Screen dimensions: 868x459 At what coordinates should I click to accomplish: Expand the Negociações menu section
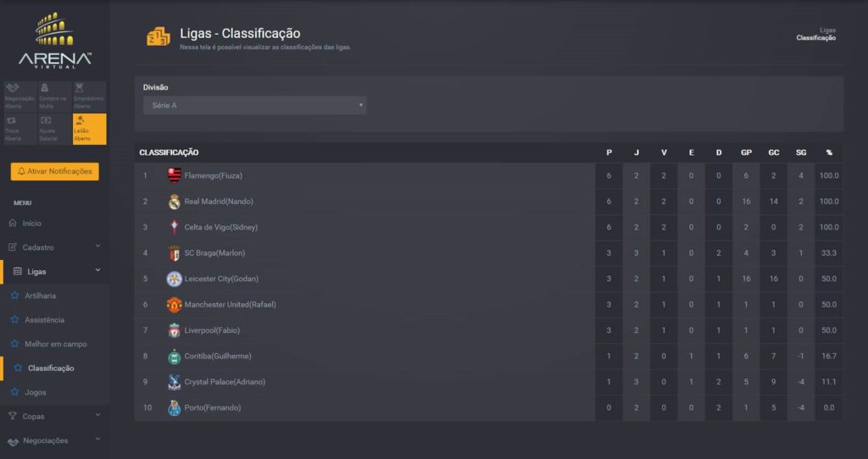coord(55,440)
